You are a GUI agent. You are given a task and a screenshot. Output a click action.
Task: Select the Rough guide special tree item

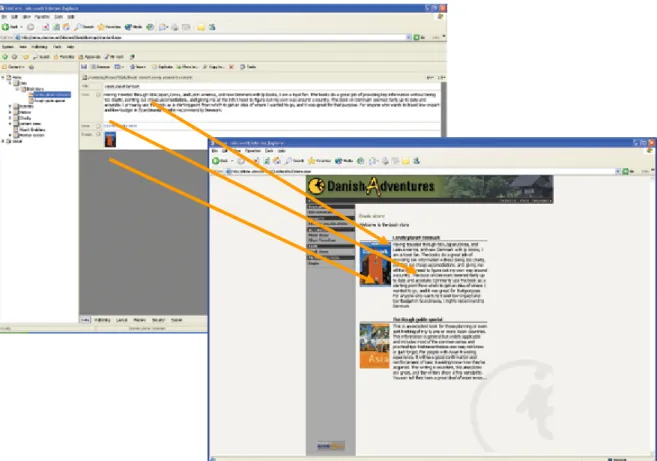(49, 101)
